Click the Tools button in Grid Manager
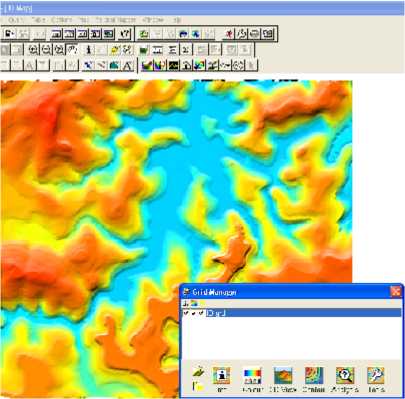 376,380
